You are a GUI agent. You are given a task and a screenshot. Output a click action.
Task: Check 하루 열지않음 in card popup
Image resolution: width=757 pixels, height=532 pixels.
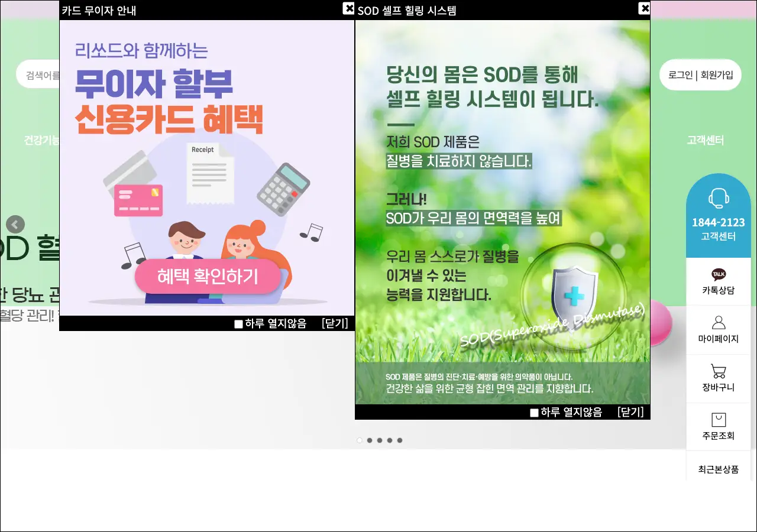coord(238,324)
